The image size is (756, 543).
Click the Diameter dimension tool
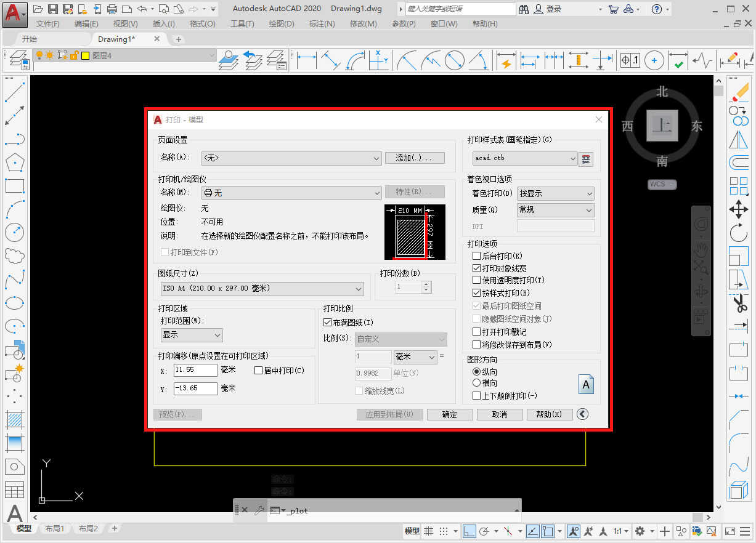pos(455,60)
